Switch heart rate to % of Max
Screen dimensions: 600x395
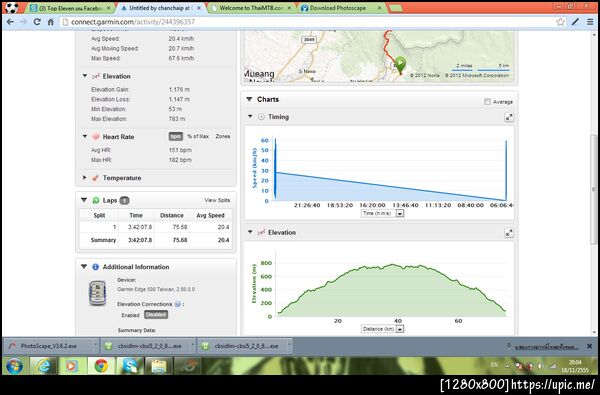pyautogui.click(x=198, y=136)
